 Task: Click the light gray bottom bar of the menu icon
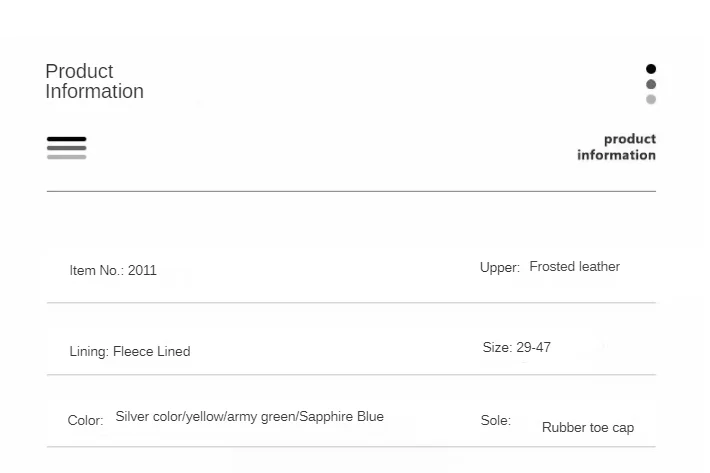click(x=67, y=157)
